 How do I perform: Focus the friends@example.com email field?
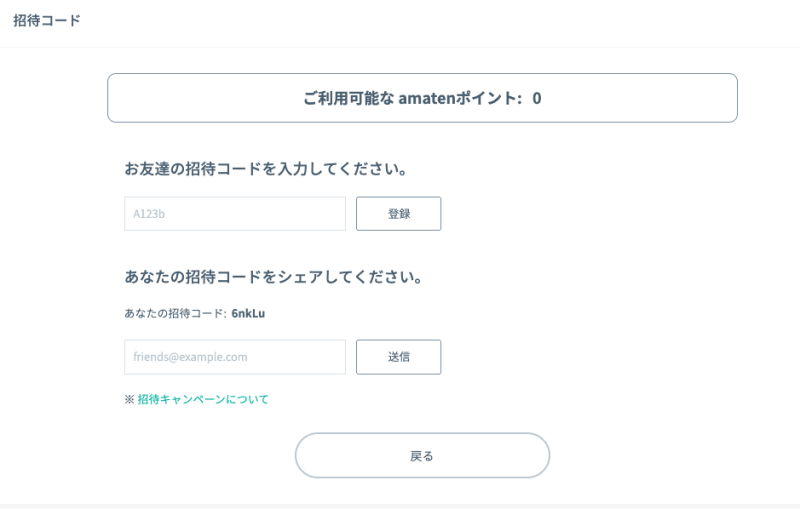point(234,357)
